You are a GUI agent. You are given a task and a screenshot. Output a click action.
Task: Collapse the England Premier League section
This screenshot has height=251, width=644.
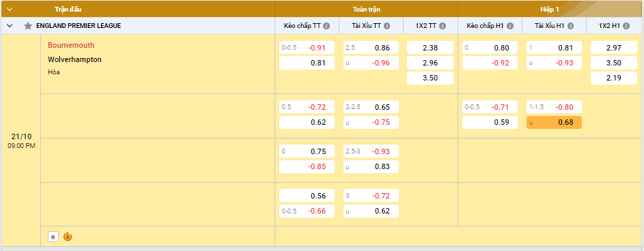10,26
